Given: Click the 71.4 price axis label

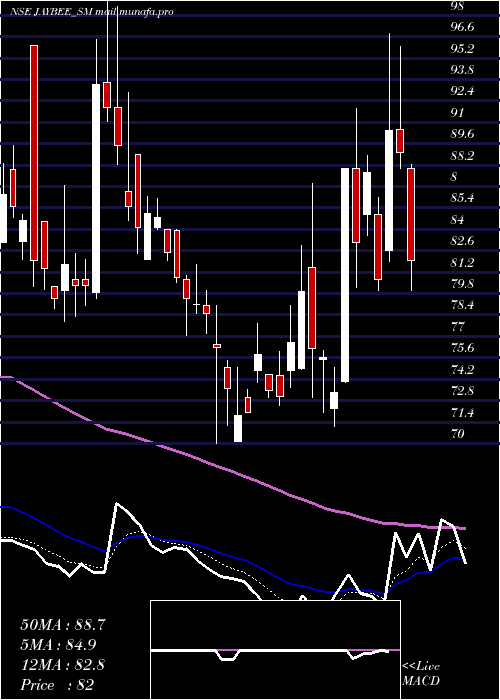Looking at the screenshot, I should 462,412.
